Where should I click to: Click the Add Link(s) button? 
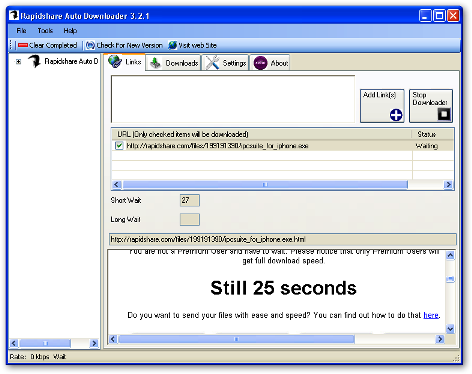tap(382, 106)
